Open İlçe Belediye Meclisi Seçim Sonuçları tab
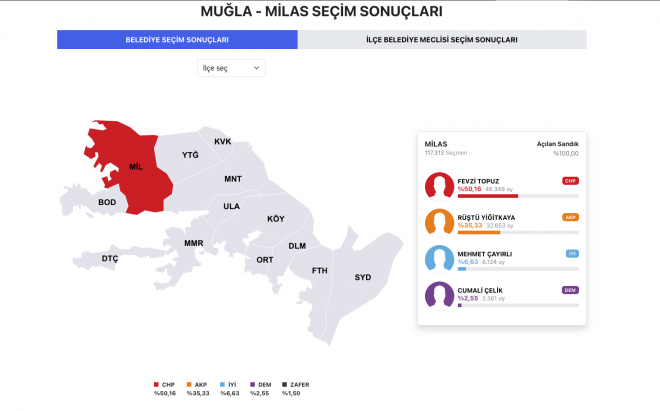This screenshot has height=411, width=660. [442, 39]
